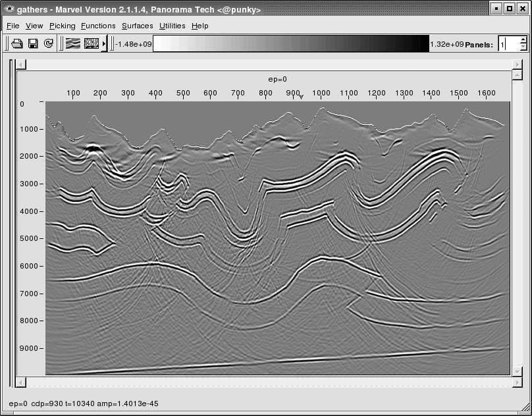Click horizontal axis label 1000
Image resolution: width=532 pixels, height=416 pixels.
tap(321, 93)
